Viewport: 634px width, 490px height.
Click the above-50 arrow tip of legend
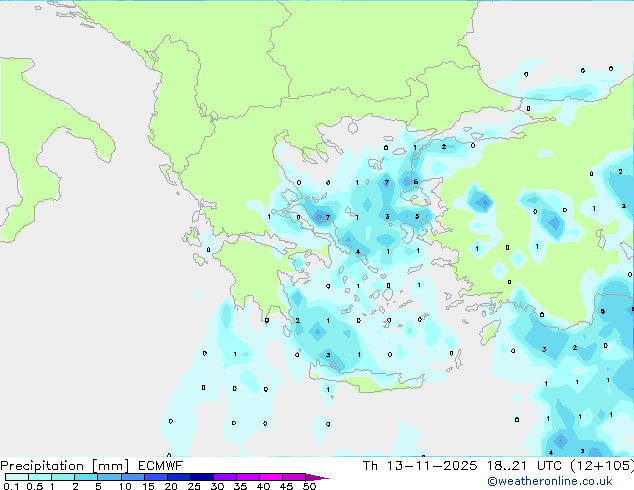(x=317, y=477)
